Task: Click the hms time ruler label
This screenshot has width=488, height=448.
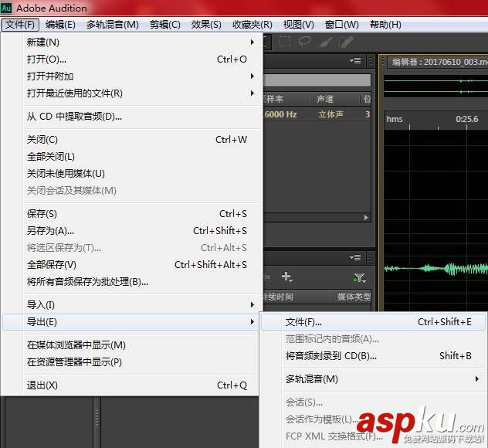Action: [x=395, y=119]
